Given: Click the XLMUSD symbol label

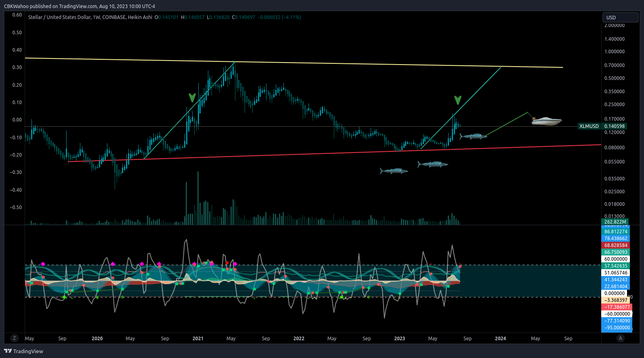Looking at the screenshot, I should click(x=589, y=126).
